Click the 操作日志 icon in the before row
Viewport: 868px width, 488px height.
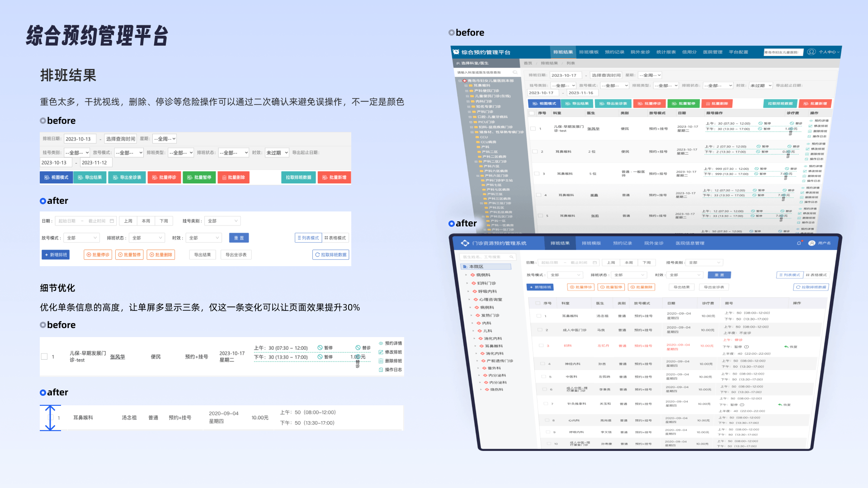[x=381, y=370]
